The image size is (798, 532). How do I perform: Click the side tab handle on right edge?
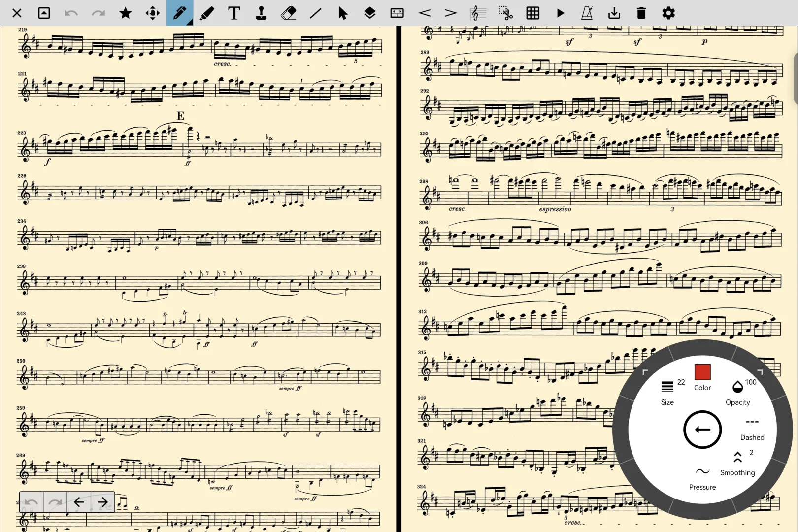(796, 80)
